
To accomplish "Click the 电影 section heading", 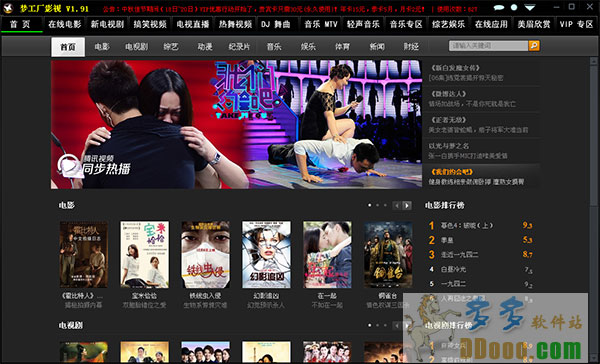I will click(x=67, y=205).
